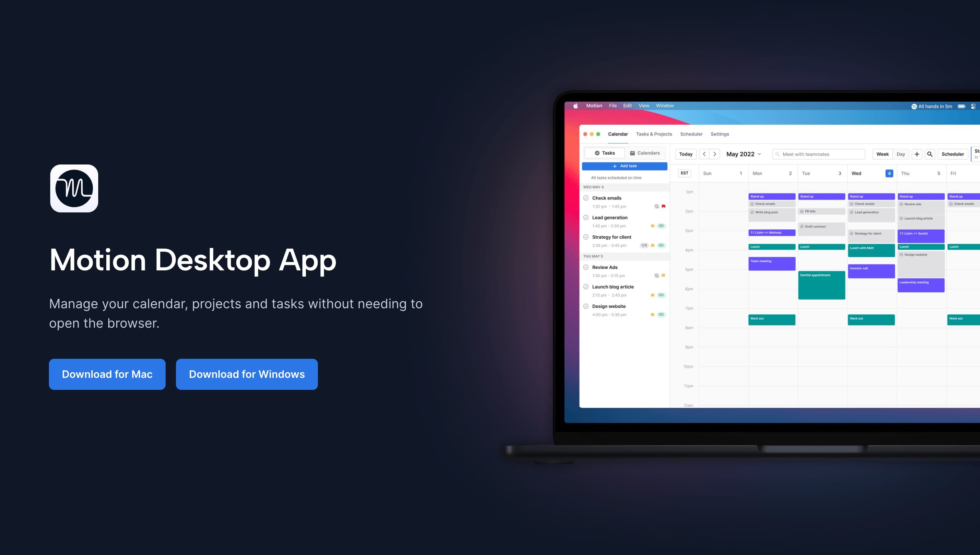Switch to the Tasks & Projects tab
Image resolution: width=980 pixels, height=555 pixels.
654,134
